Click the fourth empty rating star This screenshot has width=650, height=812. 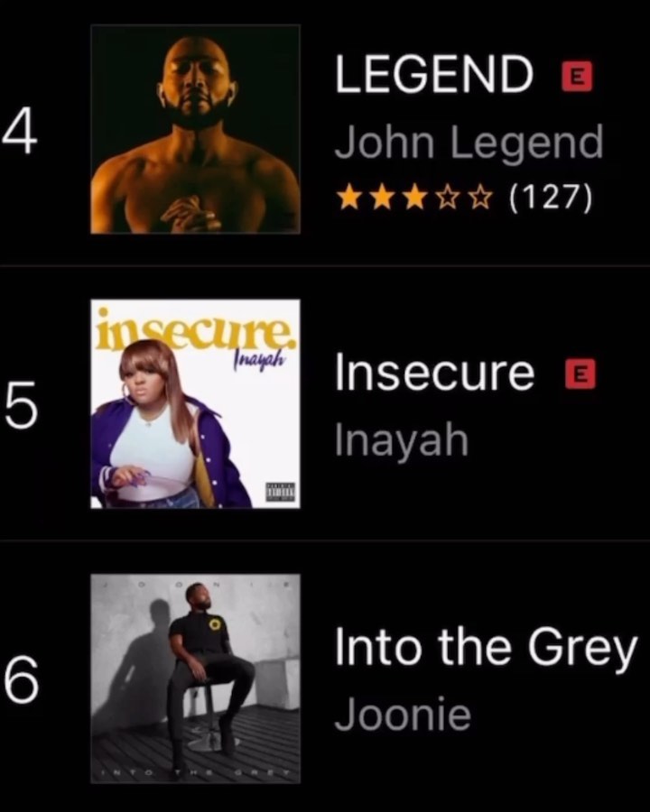448,198
